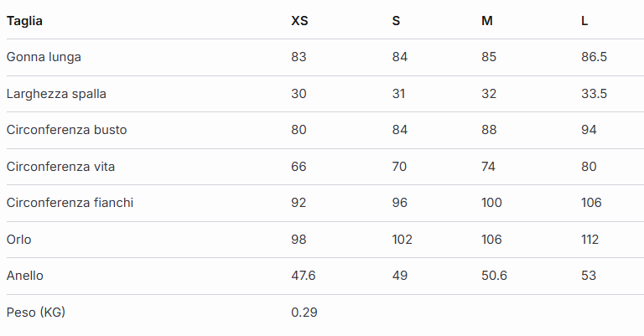Click the Peso value 0.29
The width and height of the screenshot is (644, 336).
(304, 313)
